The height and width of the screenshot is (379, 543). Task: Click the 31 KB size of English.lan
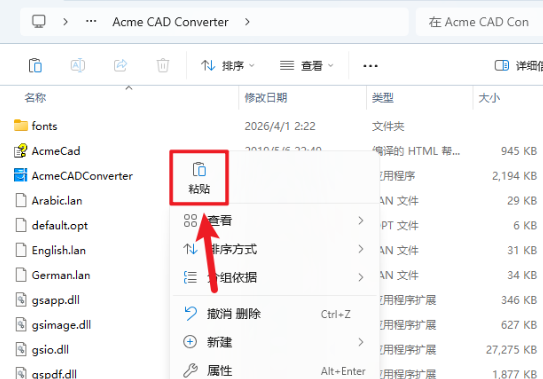522,250
